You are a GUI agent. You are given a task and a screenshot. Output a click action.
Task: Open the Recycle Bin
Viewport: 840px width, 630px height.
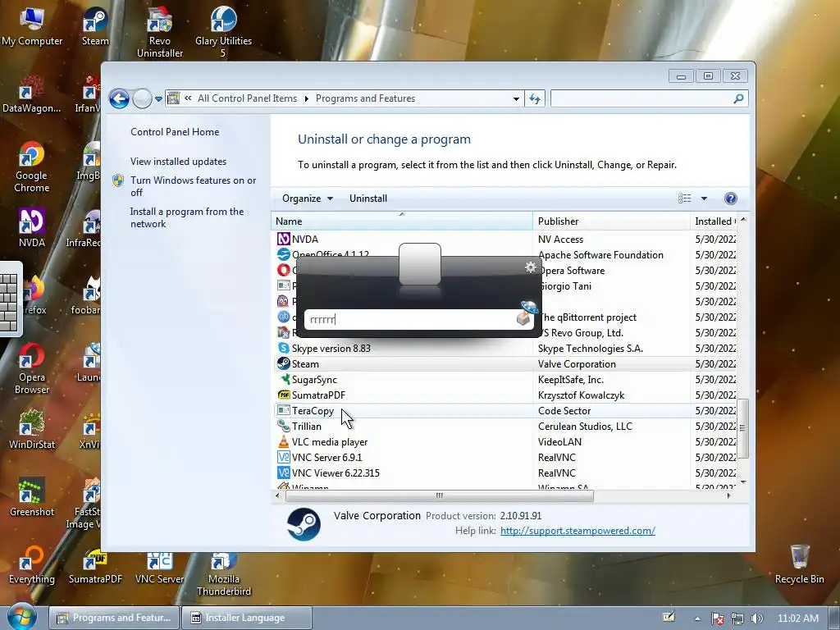[x=799, y=564]
